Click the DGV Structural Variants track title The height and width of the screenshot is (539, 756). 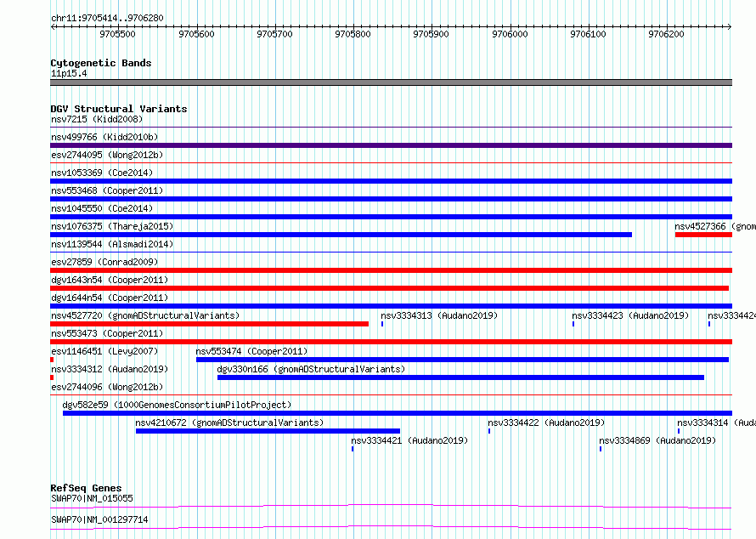[119, 109]
